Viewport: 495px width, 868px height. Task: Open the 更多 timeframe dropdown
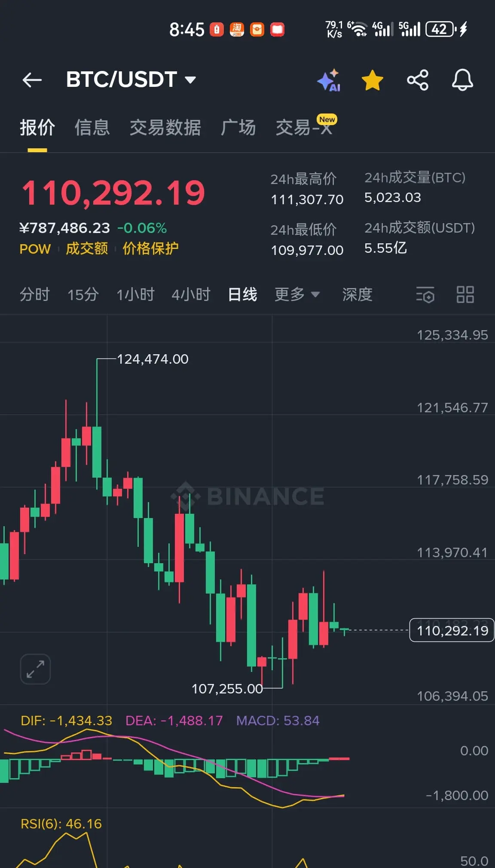pyautogui.click(x=297, y=294)
